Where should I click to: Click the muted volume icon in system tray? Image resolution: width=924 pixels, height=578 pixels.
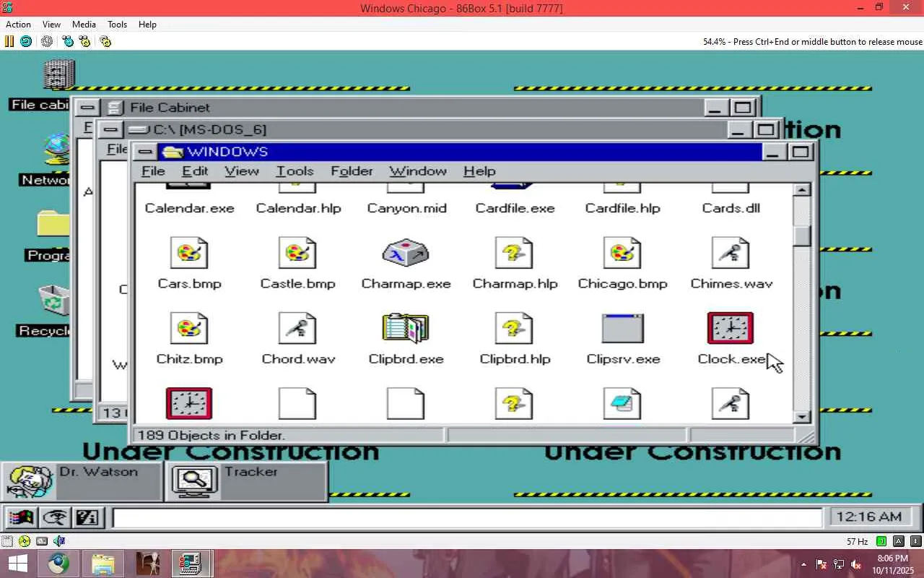click(856, 564)
